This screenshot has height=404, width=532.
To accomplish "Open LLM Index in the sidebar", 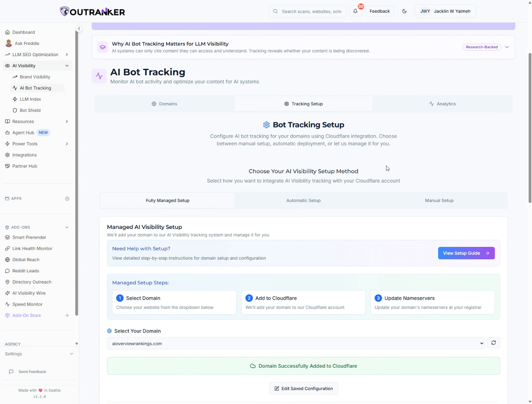I will tap(30, 99).
